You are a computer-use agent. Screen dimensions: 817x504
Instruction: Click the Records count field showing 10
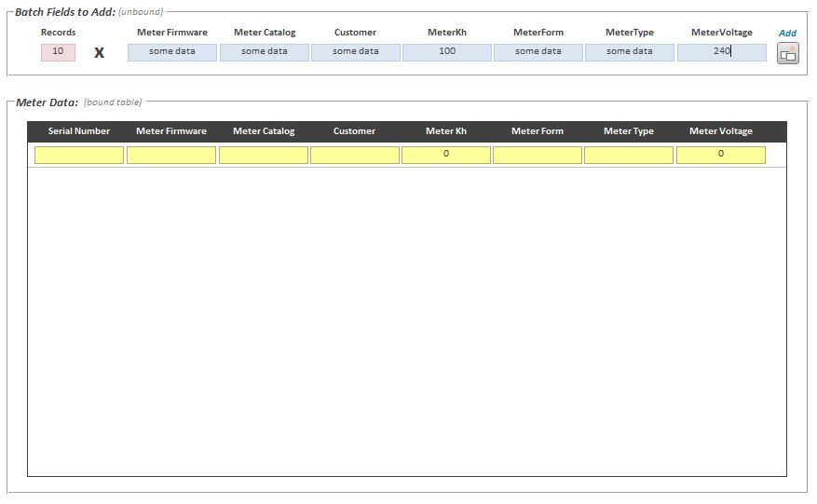click(59, 52)
